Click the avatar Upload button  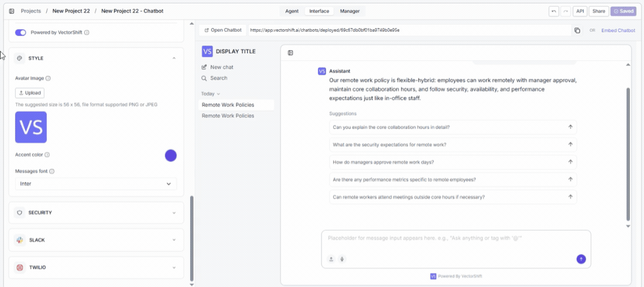(x=30, y=93)
